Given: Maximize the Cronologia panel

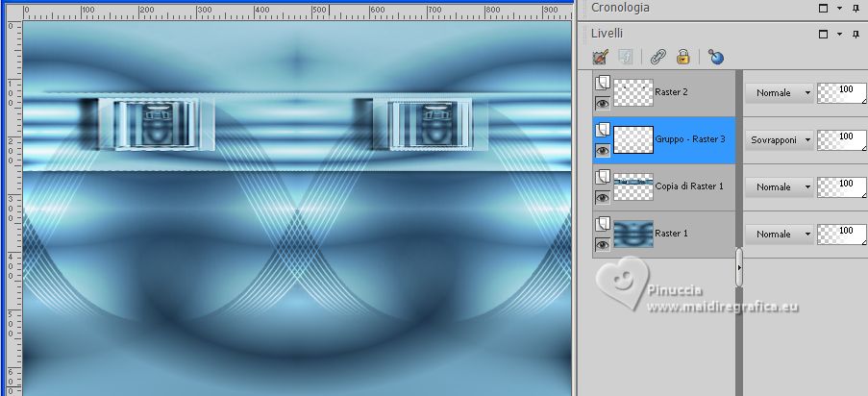Looking at the screenshot, I should tap(823, 8).
